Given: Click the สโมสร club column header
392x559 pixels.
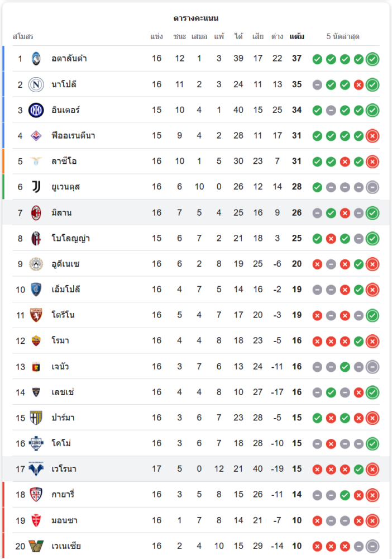Looking at the screenshot, I should click(23, 37).
